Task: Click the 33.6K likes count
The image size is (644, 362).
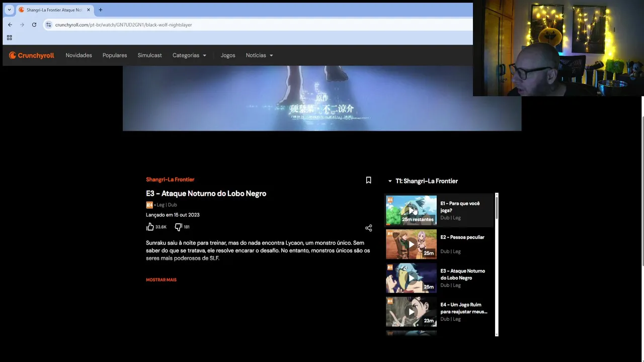Action: tap(160, 227)
